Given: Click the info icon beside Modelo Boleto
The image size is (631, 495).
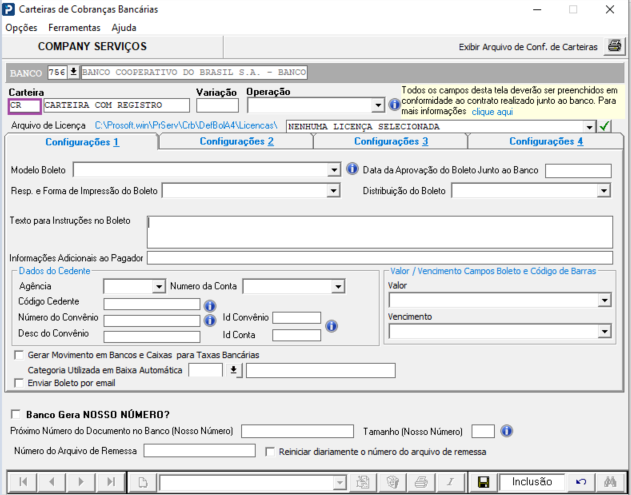Looking at the screenshot, I should coord(352,169).
